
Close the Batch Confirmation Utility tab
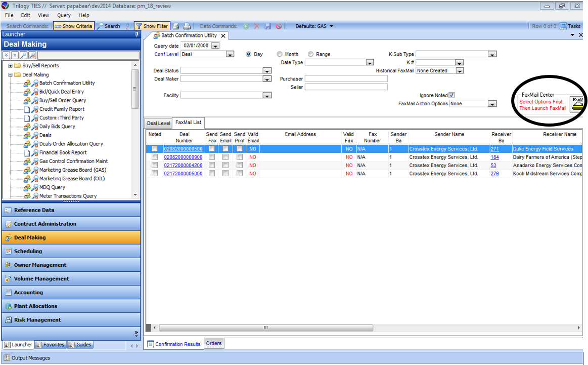(x=223, y=36)
